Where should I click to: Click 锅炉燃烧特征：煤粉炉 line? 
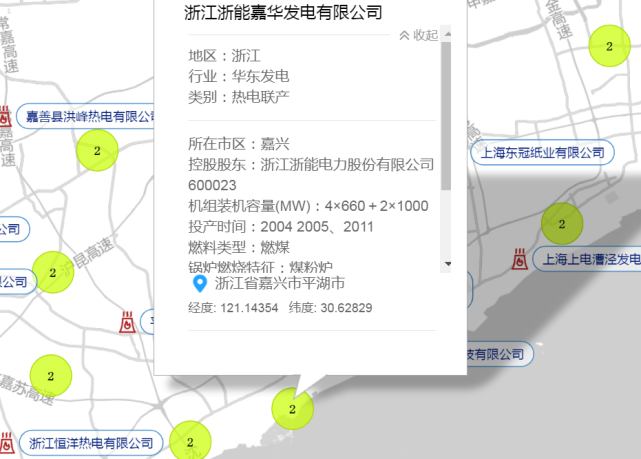(260, 267)
